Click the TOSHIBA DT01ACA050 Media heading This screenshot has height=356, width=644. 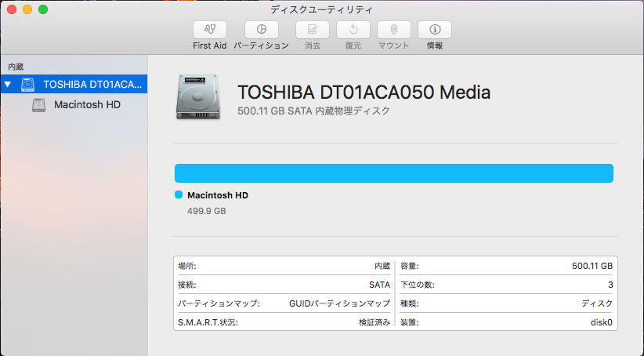[x=364, y=92]
